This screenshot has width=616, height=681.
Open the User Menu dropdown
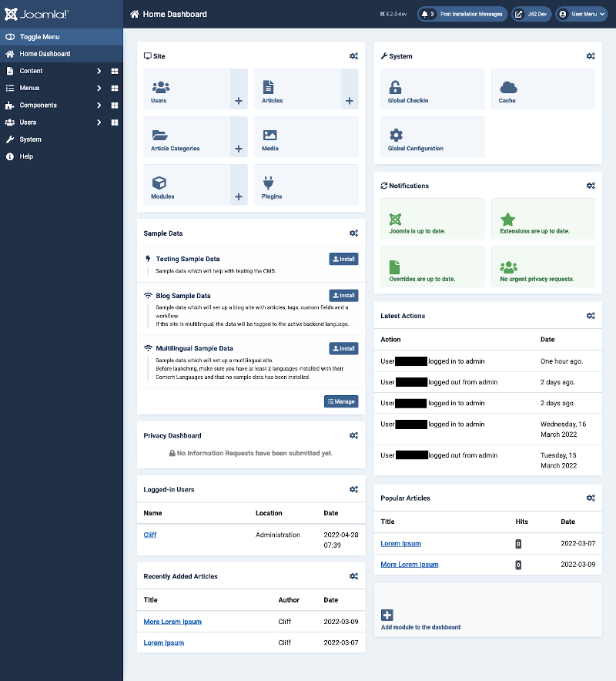point(581,14)
